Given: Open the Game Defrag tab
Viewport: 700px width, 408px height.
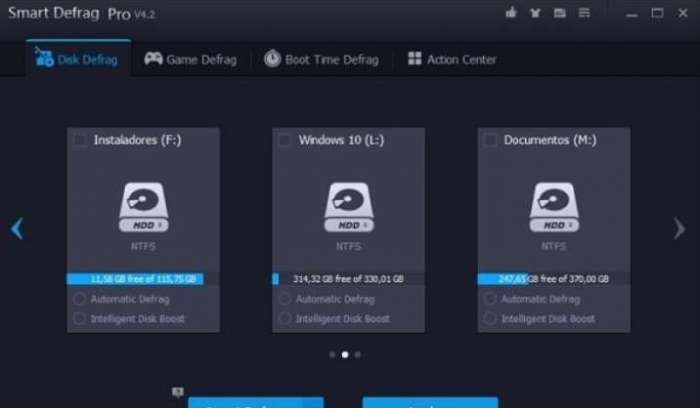Looking at the screenshot, I should (191, 59).
